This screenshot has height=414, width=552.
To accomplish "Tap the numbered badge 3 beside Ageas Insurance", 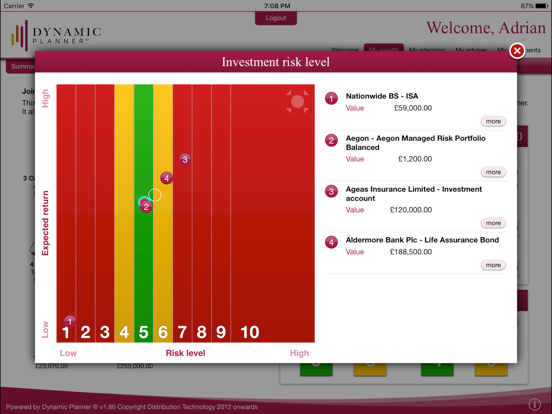I will 331,192.
